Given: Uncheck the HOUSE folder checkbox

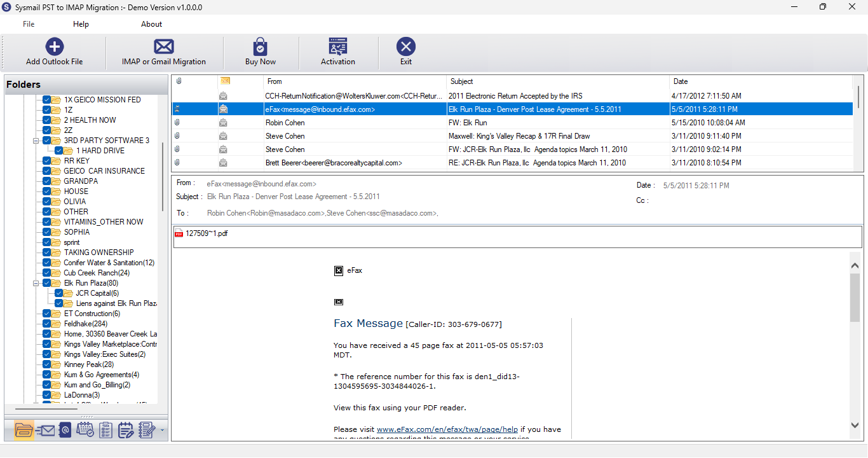Looking at the screenshot, I should [x=47, y=191].
